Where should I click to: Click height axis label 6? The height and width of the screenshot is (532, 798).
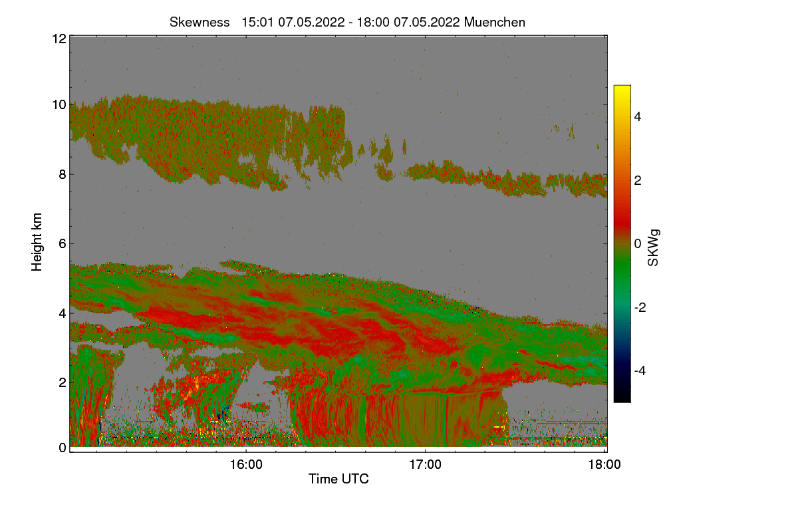point(63,244)
